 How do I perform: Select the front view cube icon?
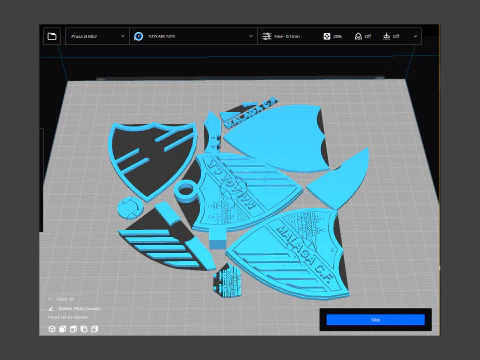coord(62,329)
